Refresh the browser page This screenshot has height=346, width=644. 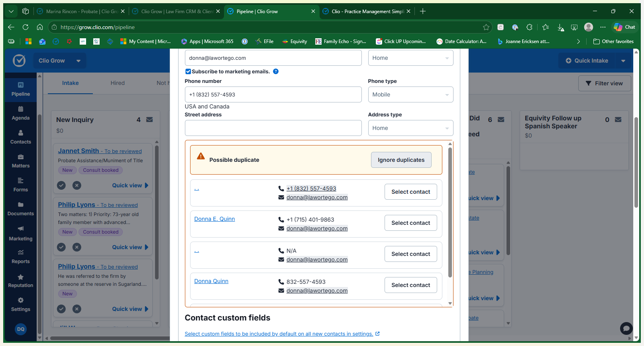pos(26,27)
